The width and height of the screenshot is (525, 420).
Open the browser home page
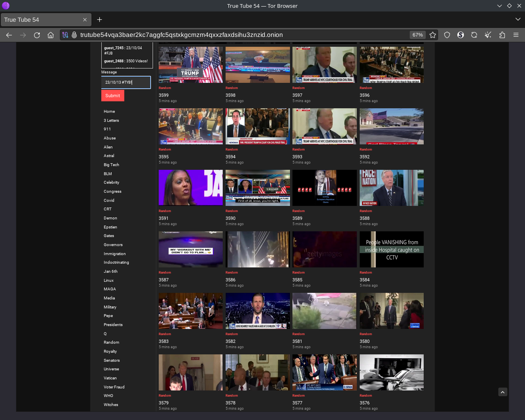(x=50, y=35)
